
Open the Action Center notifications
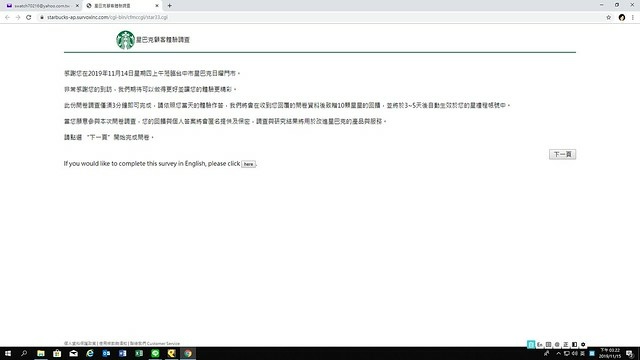point(630,353)
